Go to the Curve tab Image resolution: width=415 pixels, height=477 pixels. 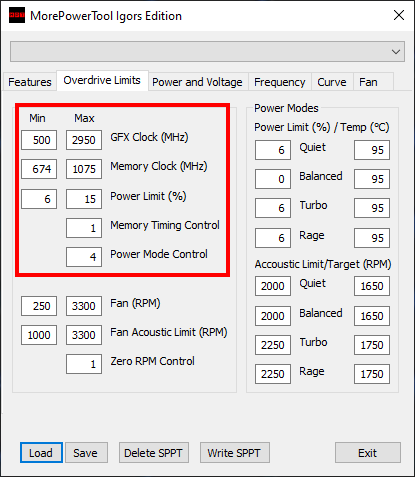coord(332,82)
